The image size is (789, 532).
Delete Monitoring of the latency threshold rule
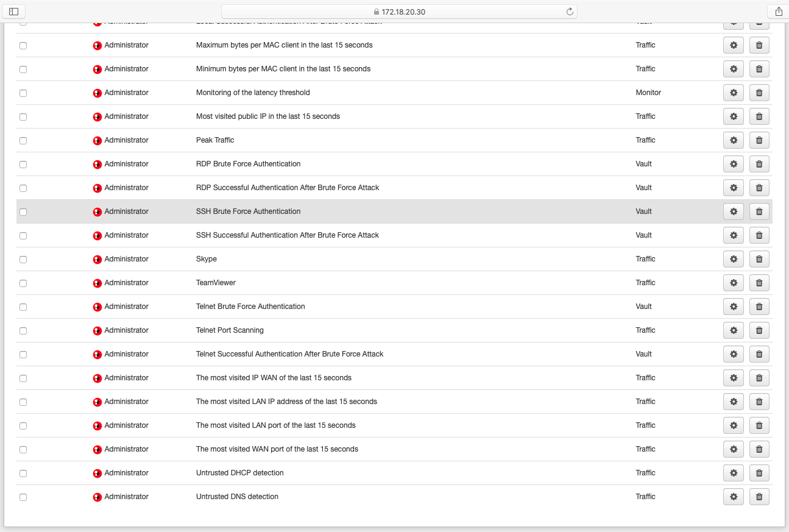click(759, 93)
